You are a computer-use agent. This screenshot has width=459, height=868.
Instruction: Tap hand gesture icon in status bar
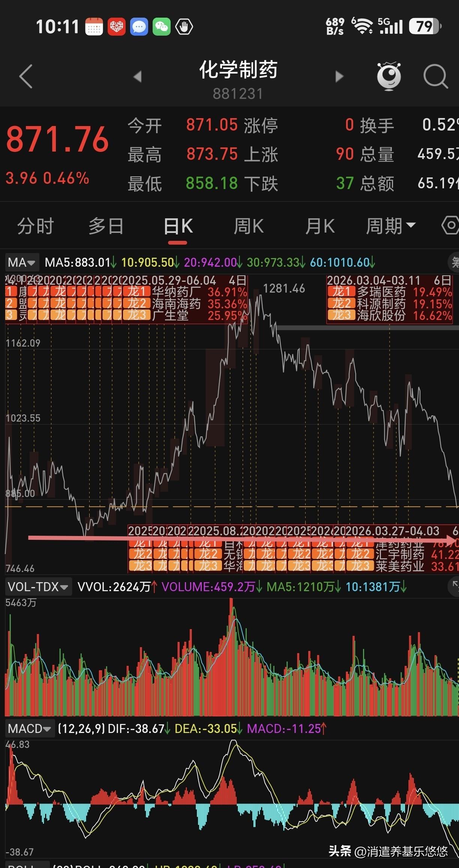(x=184, y=27)
